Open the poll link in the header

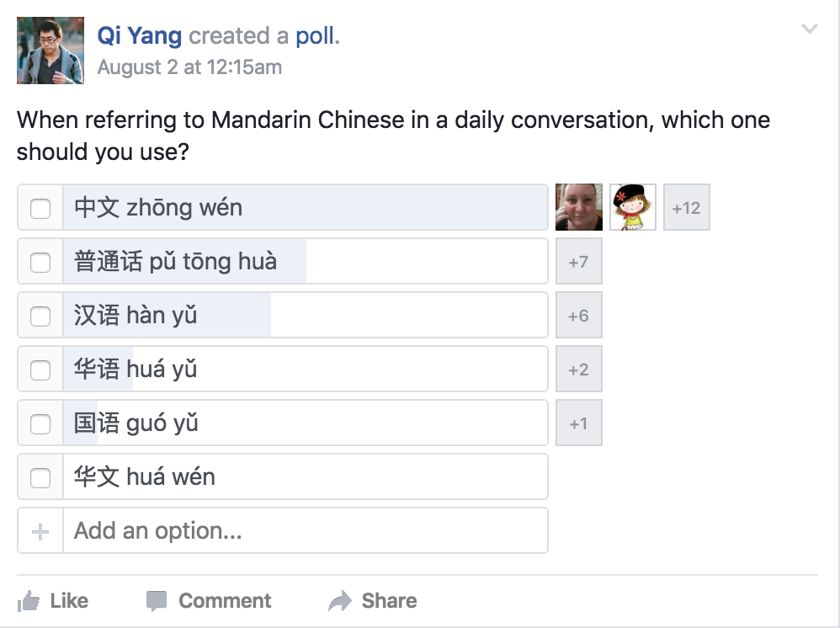pyautogui.click(x=316, y=36)
